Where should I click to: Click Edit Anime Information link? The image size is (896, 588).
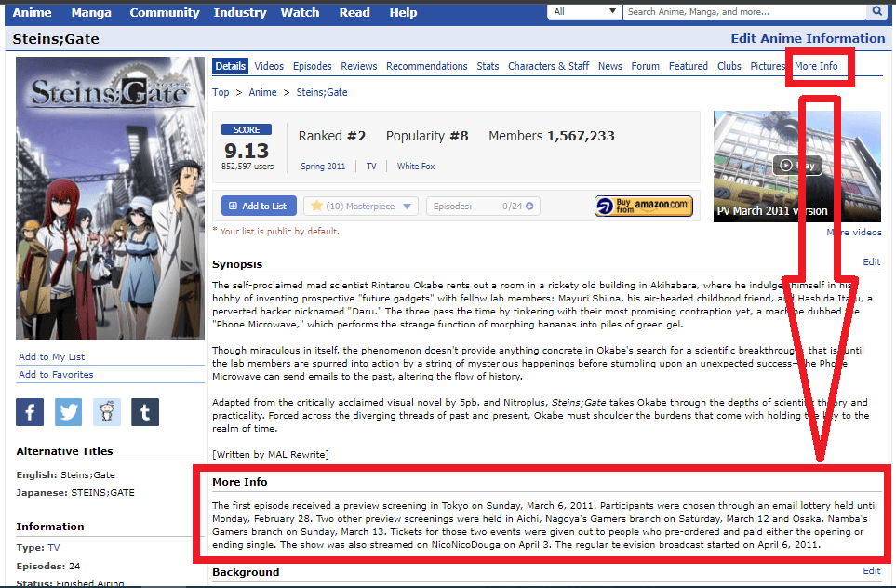coord(807,38)
